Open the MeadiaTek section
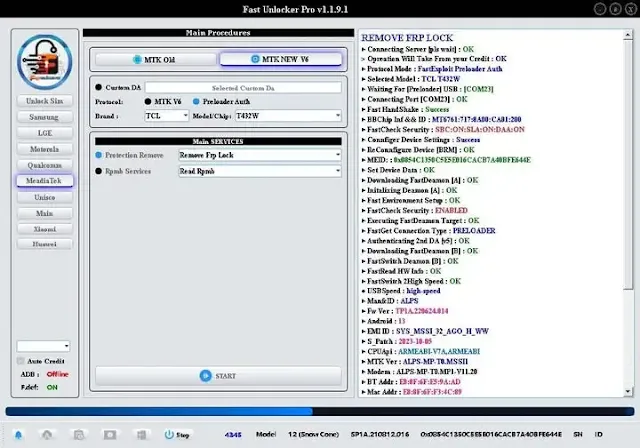 coord(45,181)
